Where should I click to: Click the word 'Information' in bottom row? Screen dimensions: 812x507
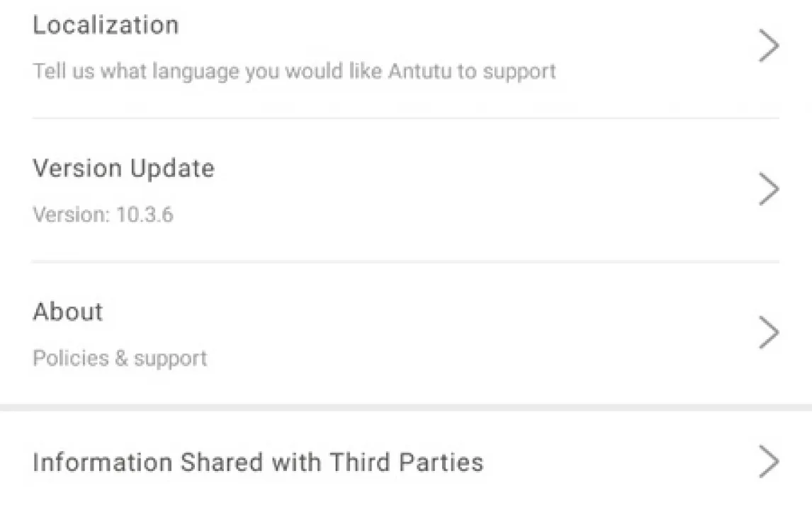tap(103, 462)
